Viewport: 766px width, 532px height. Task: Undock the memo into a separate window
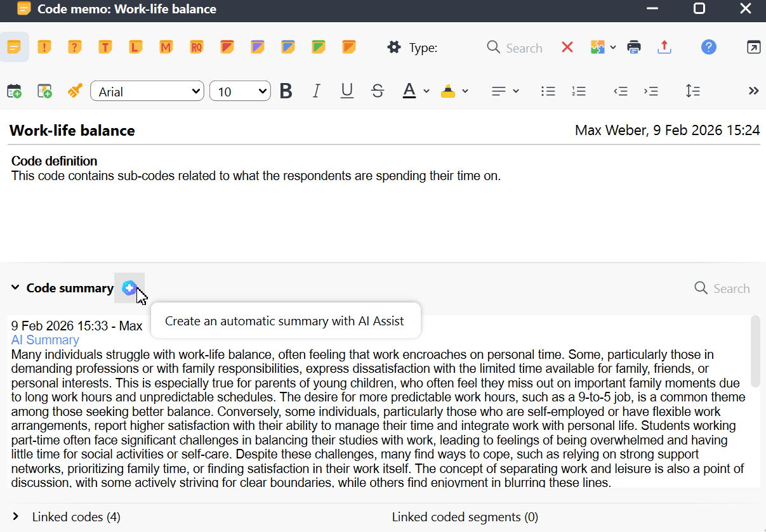pos(754,47)
